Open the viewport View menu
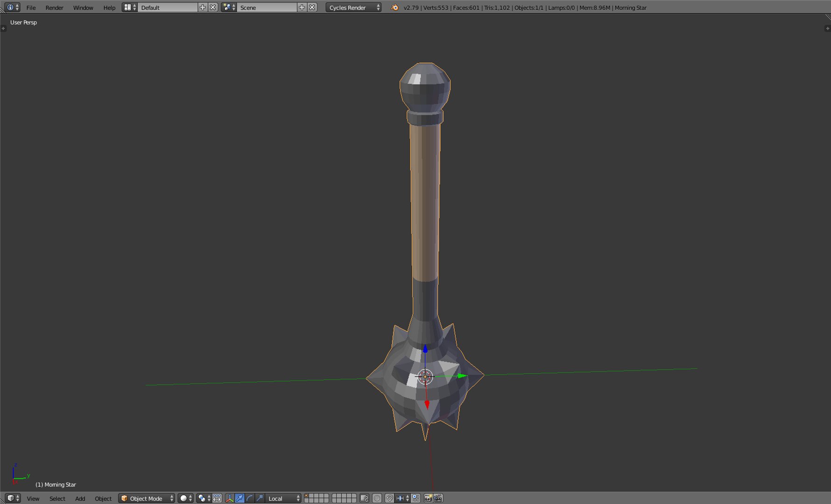 click(33, 498)
